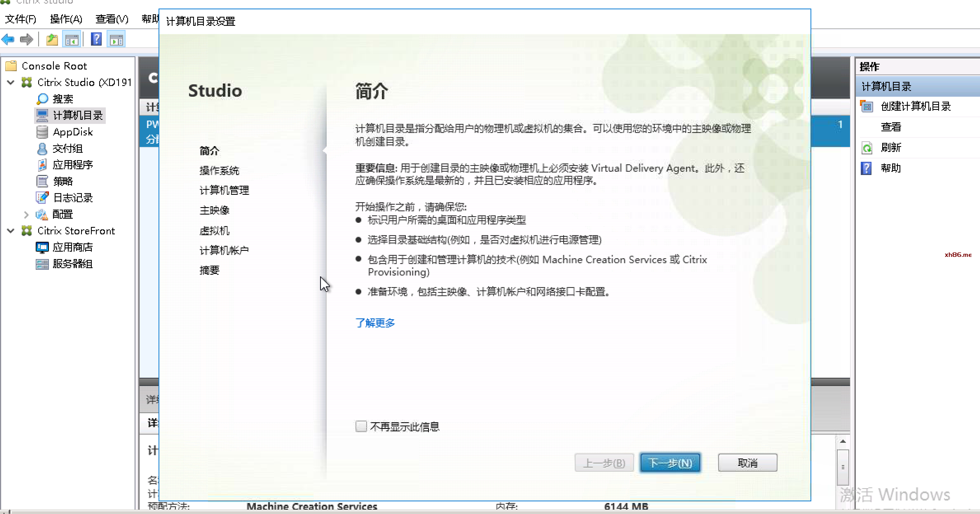Viewport: 980px width, 514px height.
Task: Click the 取消 button
Action: 747,463
